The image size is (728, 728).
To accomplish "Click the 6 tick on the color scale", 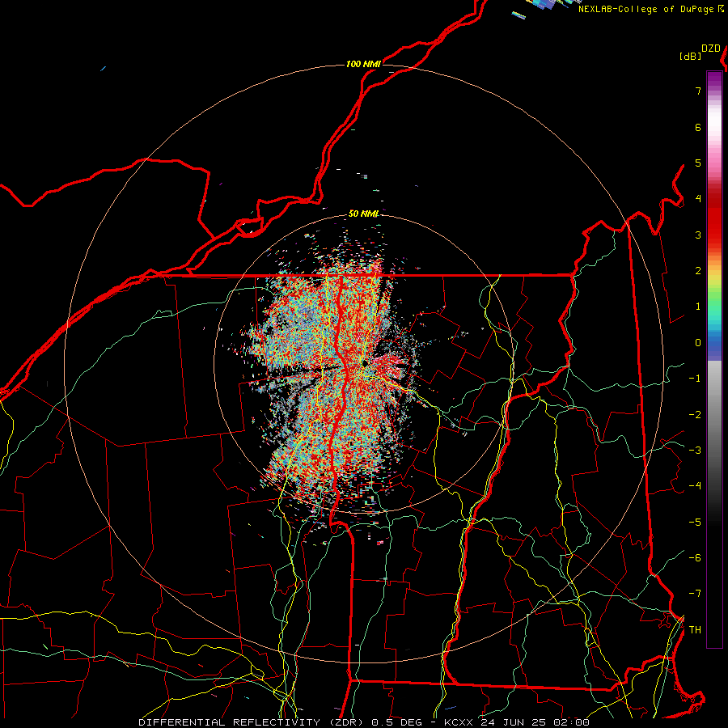I will click(698, 127).
